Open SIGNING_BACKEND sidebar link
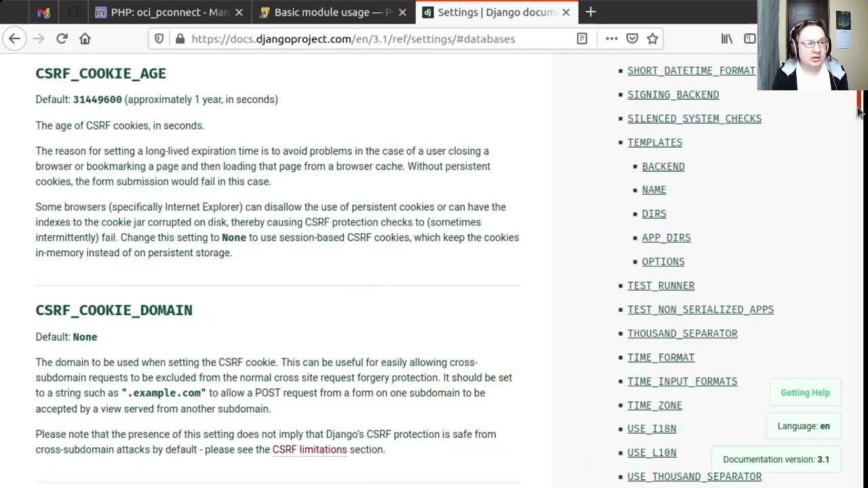Screen dimensions: 868x488 673,95
